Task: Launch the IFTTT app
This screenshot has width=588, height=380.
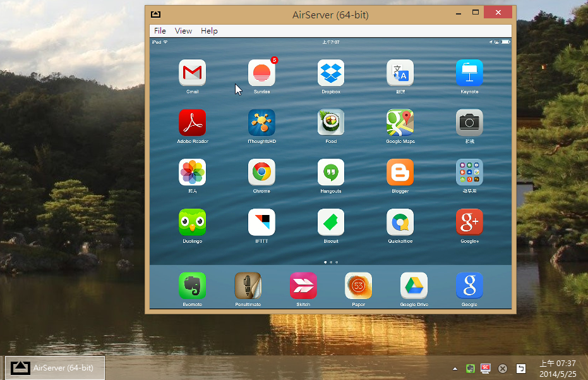Action: (x=261, y=223)
